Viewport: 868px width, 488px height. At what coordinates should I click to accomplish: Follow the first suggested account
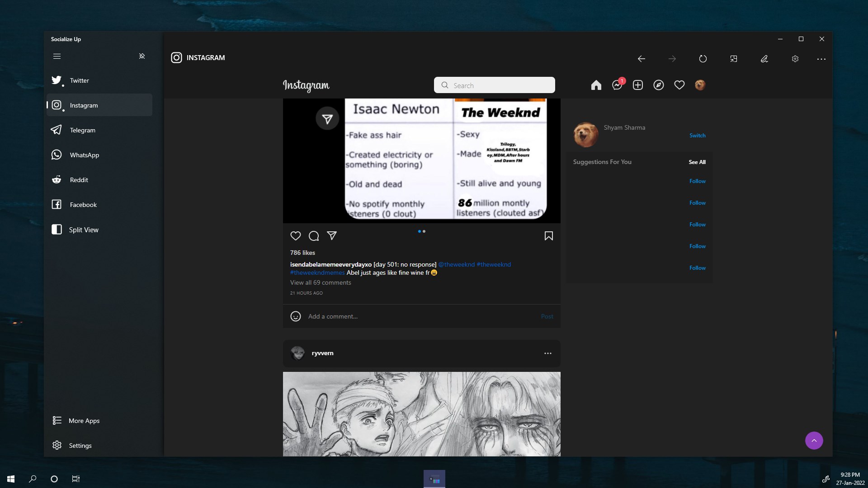[697, 181]
